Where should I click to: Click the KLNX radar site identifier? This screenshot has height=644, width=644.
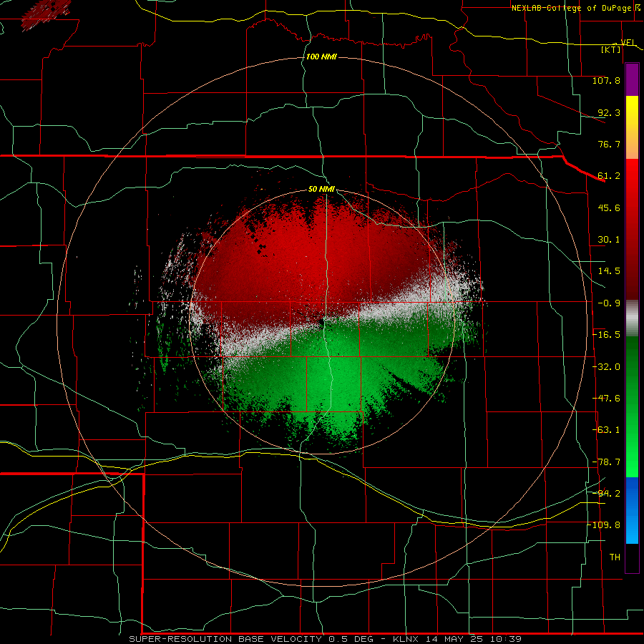(407, 639)
